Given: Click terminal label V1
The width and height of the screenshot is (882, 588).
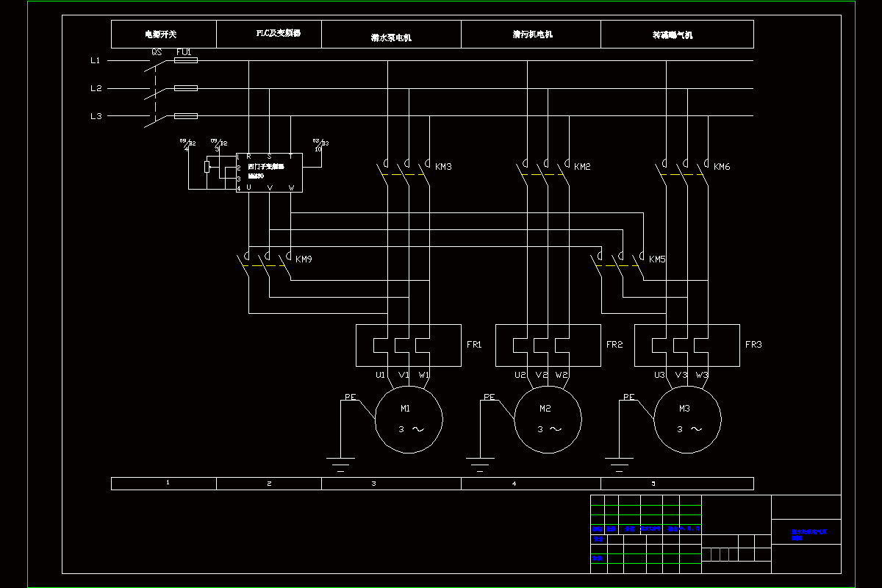Looking at the screenshot, I should [404, 375].
